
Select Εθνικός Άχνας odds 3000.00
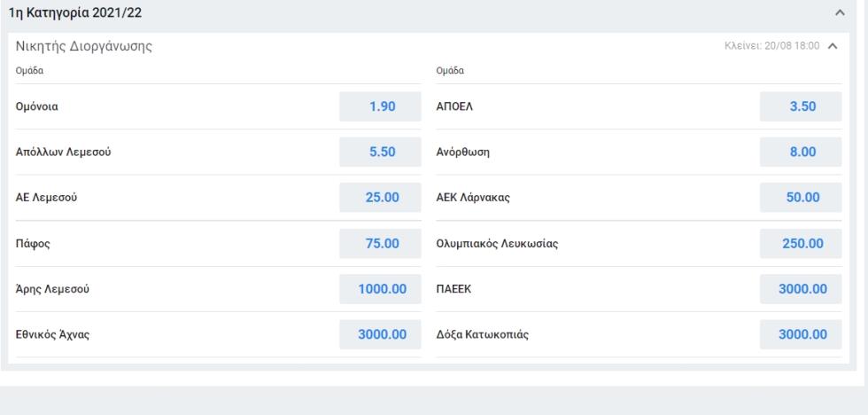pos(380,334)
